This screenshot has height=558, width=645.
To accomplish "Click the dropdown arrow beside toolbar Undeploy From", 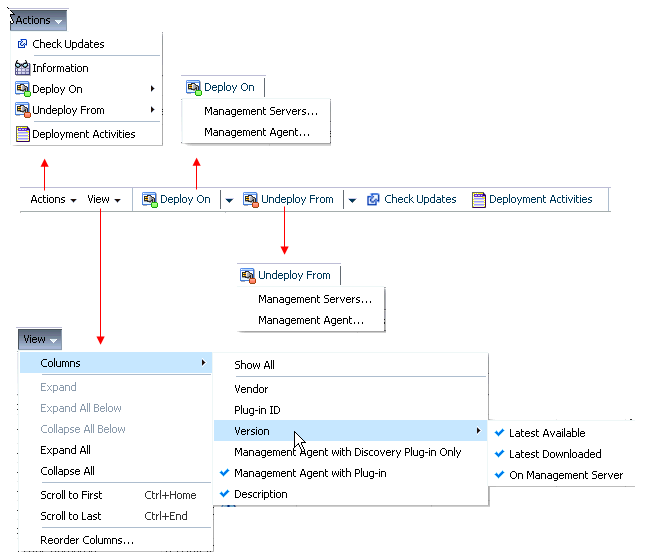I will [352, 200].
